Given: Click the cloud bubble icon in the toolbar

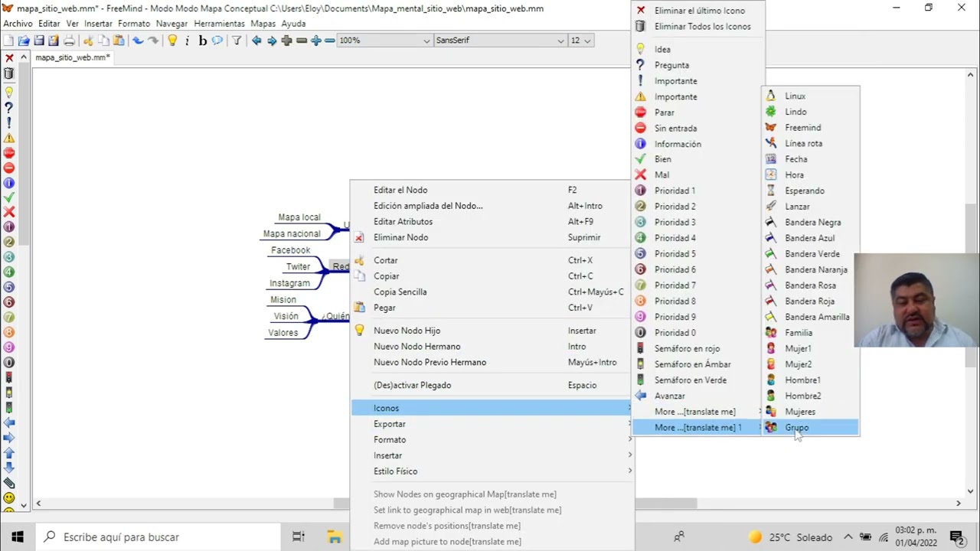Looking at the screenshot, I should [x=217, y=41].
